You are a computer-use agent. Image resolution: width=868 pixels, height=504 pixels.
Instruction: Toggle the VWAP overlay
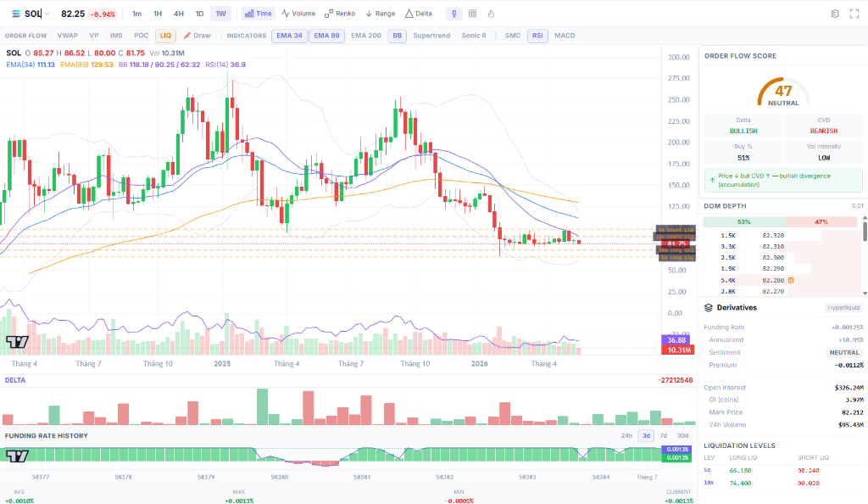[x=68, y=36]
